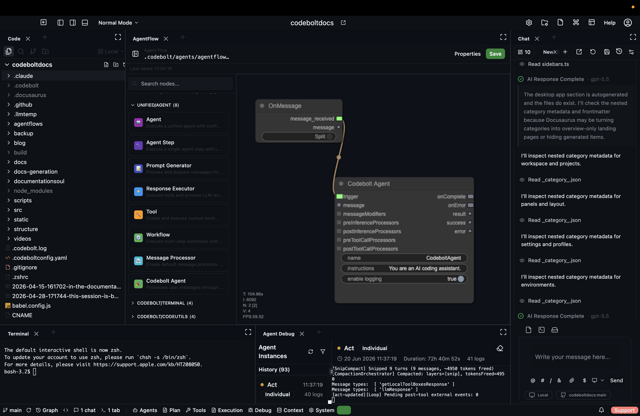Click the chat message input box
This screenshot has height=416, width=640.
(573, 357)
